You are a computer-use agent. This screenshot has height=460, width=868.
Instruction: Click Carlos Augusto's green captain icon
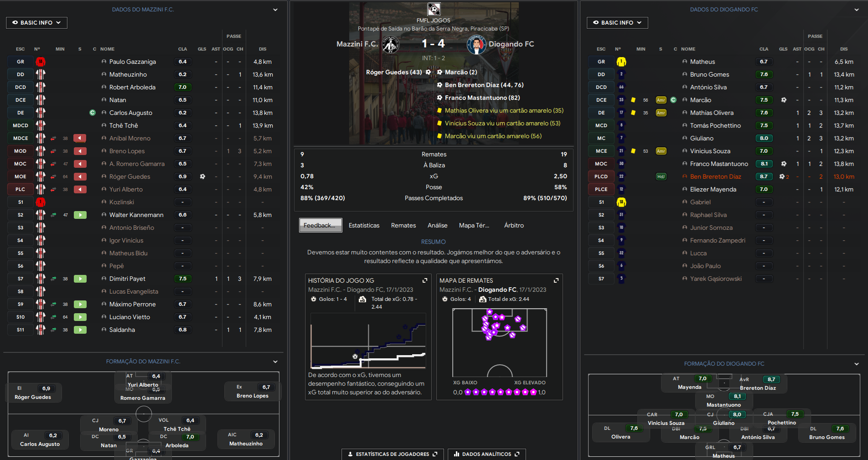click(93, 113)
